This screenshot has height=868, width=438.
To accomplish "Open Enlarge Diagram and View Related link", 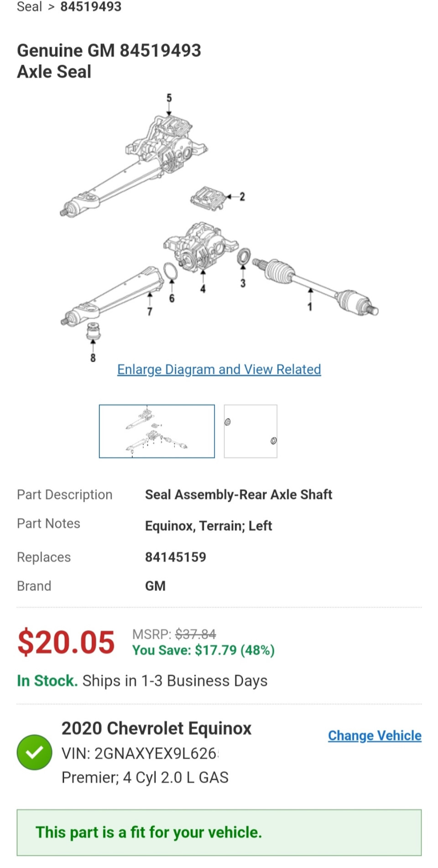I will [219, 369].
